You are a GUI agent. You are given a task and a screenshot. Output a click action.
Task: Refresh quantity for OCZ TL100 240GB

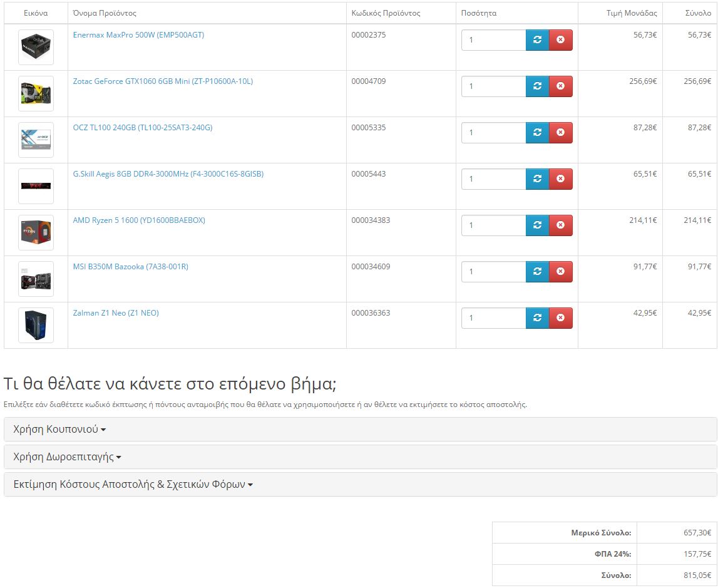click(x=537, y=132)
